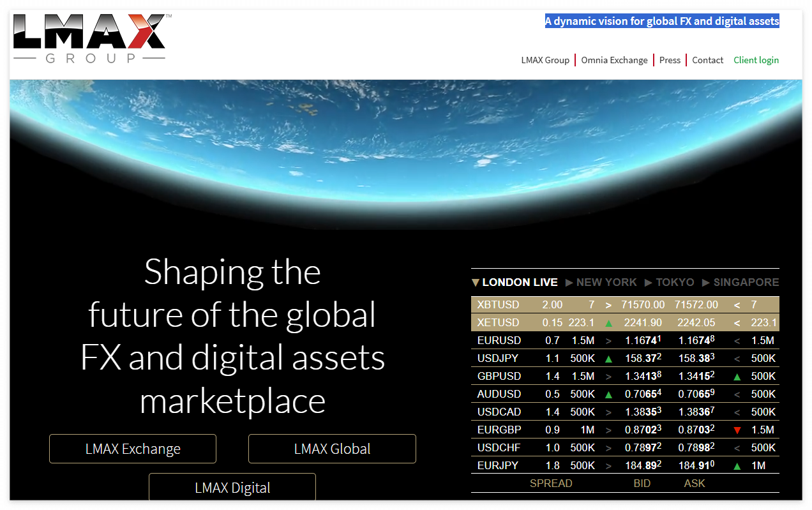Select the USDCAD instrument label
Image resolution: width=812 pixels, height=510 pixels.
(499, 412)
